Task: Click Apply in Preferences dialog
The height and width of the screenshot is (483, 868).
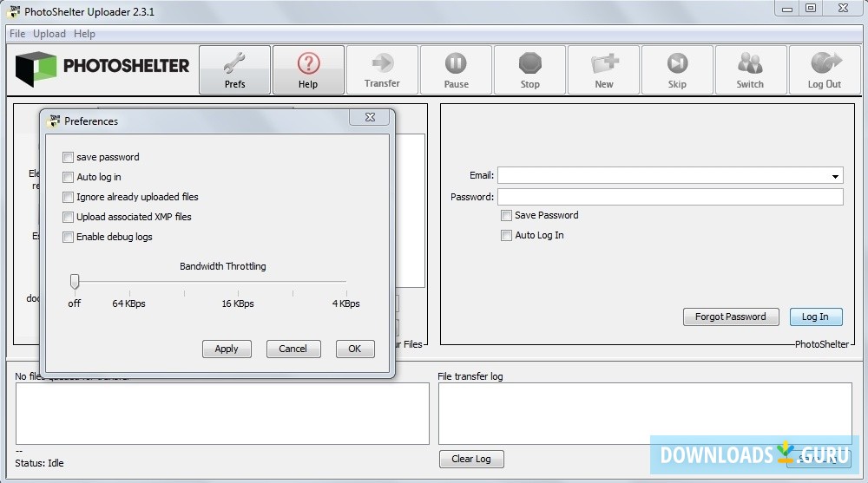Action: [227, 349]
